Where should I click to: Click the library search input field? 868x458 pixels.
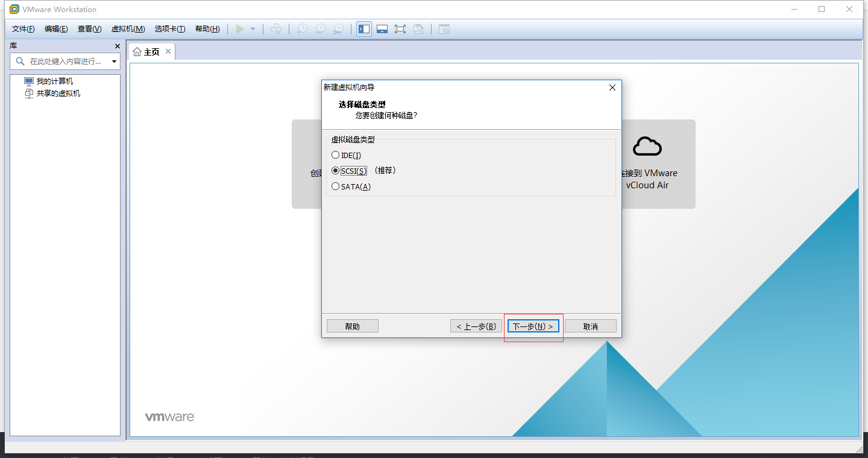coord(65,62)
